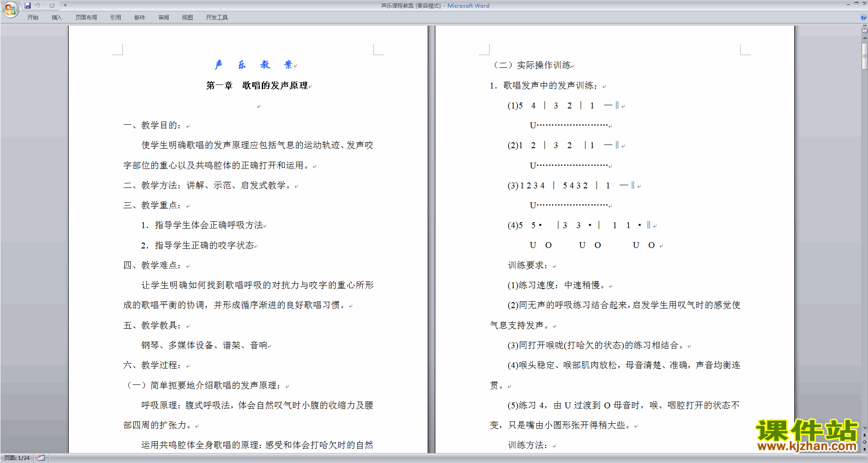
Task: Click the line 三、教学重点：
Action: coord(152,205)
